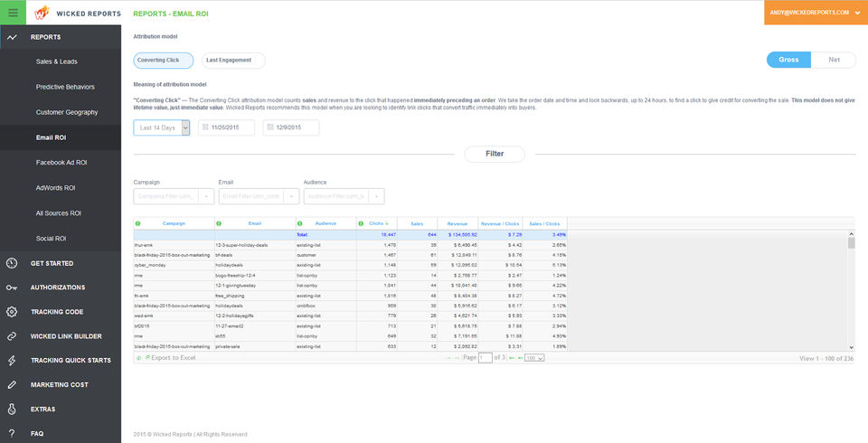Click the private-sale email cell
The height and width of the screenshot is (443, 868).
(255, 346)
